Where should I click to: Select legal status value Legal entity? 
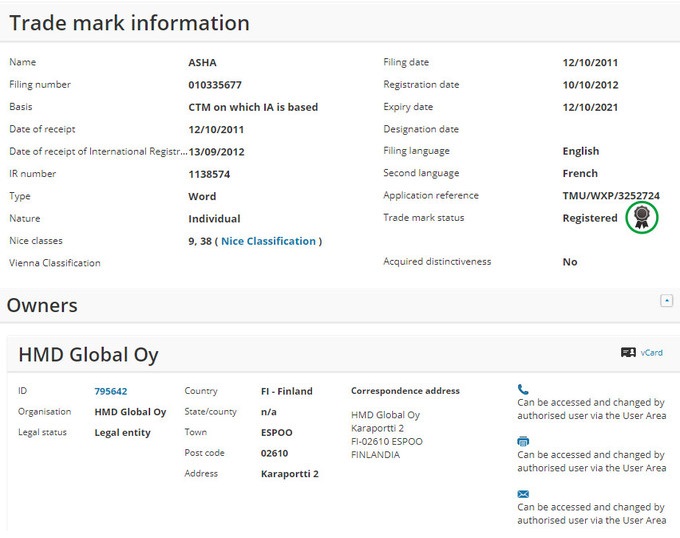(122, 433)
